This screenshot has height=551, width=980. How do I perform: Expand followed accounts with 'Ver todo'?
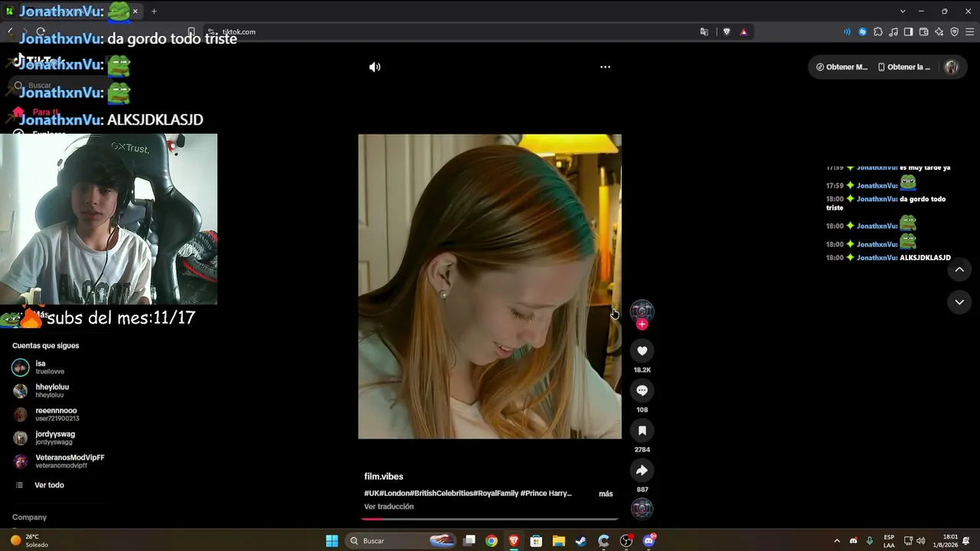tap(40, 485)
